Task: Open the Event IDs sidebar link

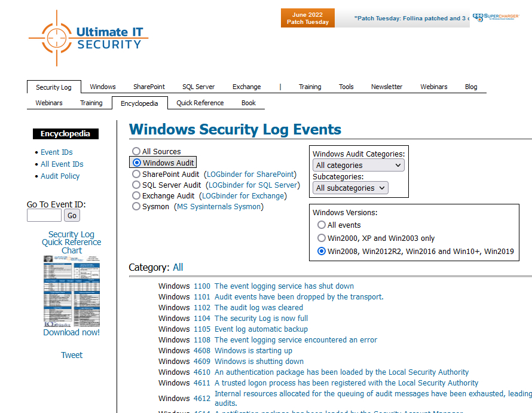Action: point(57,152)
